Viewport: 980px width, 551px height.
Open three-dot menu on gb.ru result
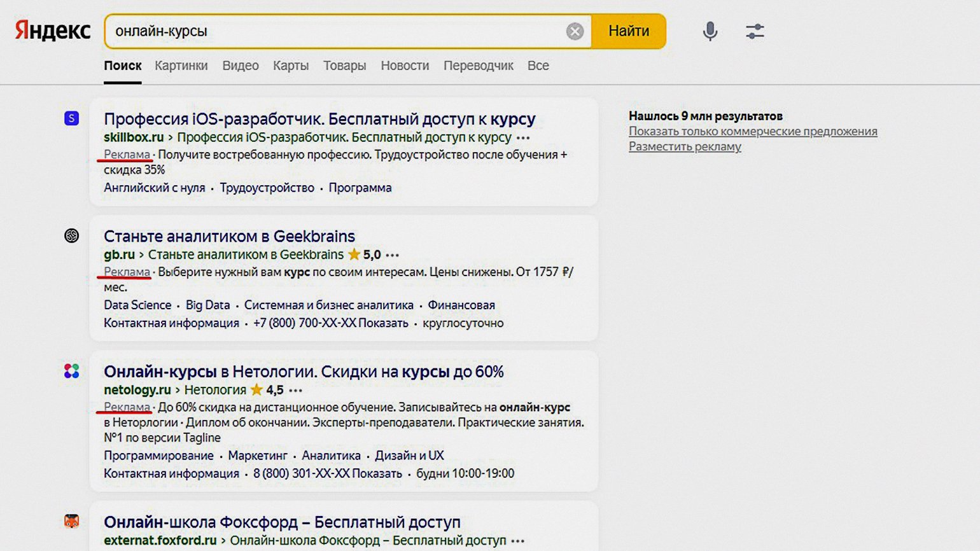tap(393, 256)
